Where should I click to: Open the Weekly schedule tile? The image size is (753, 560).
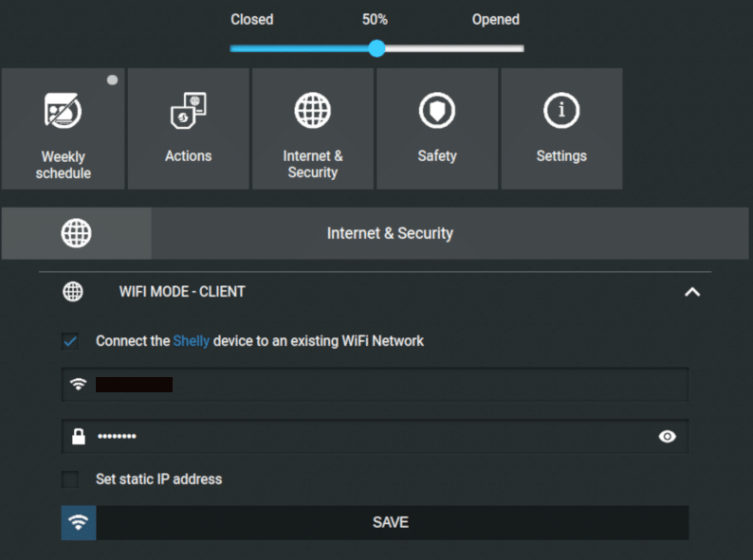pyautogui.click(x=63, y=129)
